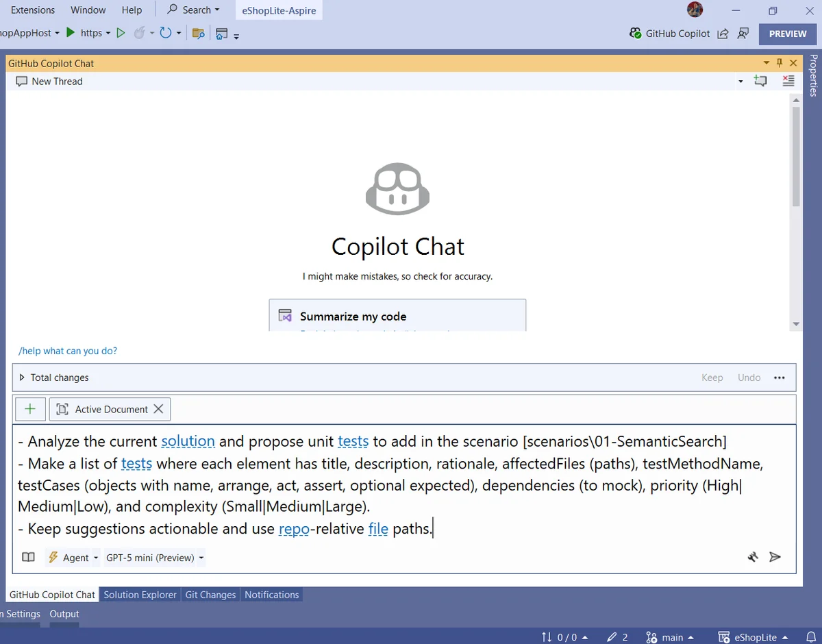Image resolution: width=822 pixels, height=644 pixels.
Task: Click the notifications bell in the status bar
Action: point(810,637)
